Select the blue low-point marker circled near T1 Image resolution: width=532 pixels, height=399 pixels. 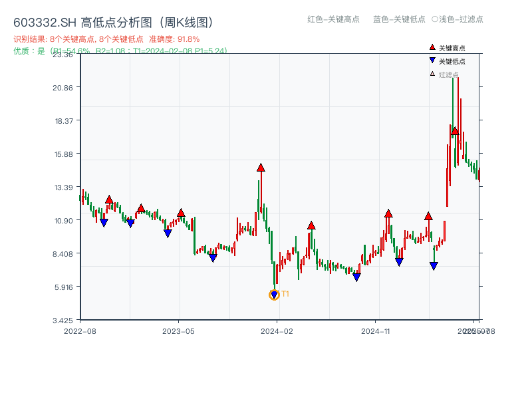point(274,293)
